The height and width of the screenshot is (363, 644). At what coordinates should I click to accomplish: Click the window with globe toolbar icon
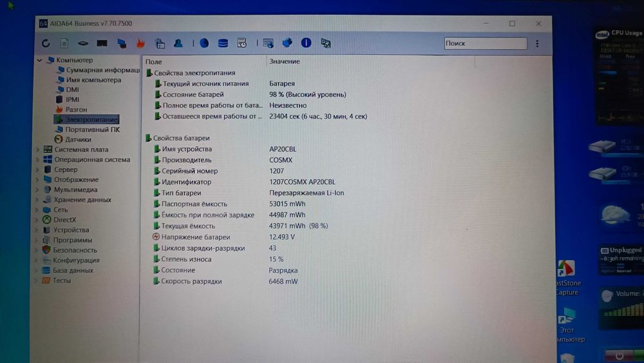click(x=268, y=43)
